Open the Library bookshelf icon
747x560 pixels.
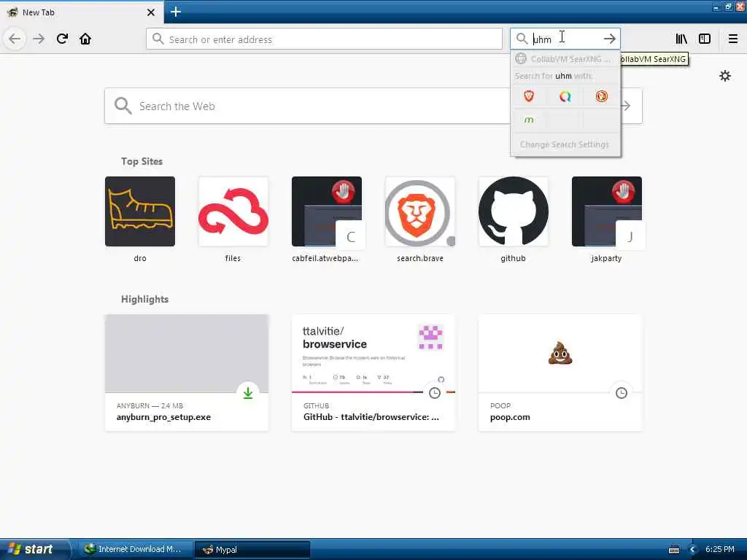(681, 39)
